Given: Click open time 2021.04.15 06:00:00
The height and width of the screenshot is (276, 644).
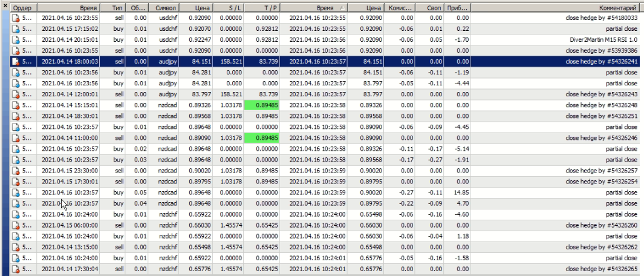Looking at the screenshot, I should pyautogui.click(x=70, y=225).
